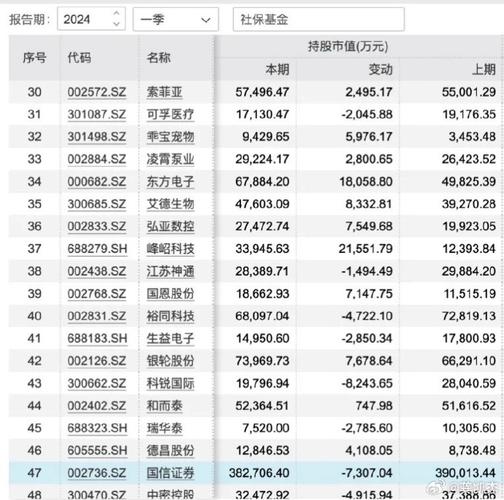
Task: Open stock code link 000682.SZ
Action: (x=97, y=182)
